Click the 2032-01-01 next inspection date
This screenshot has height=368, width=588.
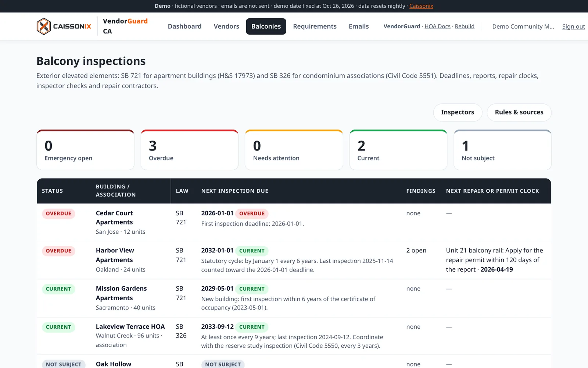(x=217, y=250)
